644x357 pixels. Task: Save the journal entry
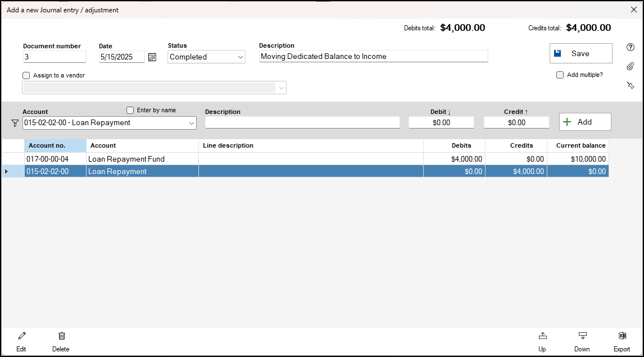580,53
